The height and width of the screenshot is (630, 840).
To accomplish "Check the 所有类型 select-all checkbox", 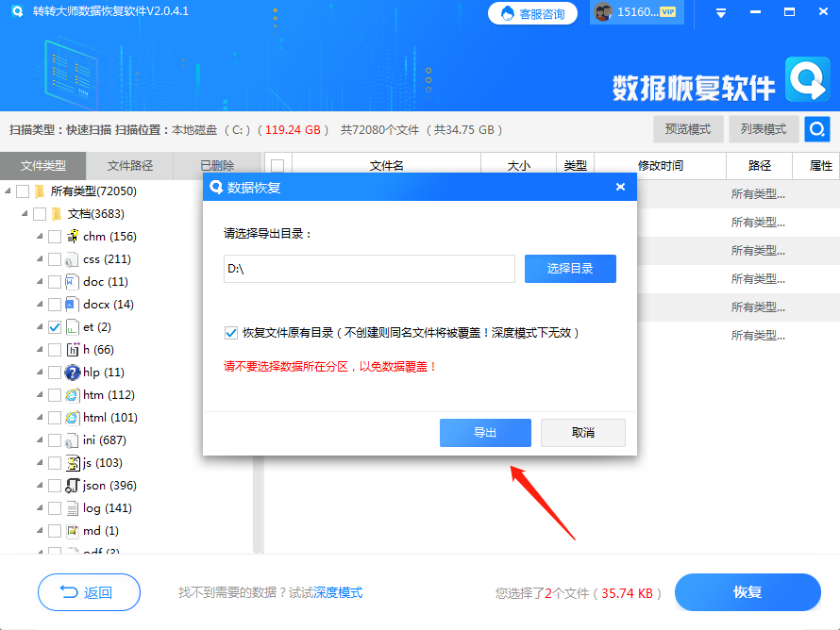I will [x=24, y=191].
